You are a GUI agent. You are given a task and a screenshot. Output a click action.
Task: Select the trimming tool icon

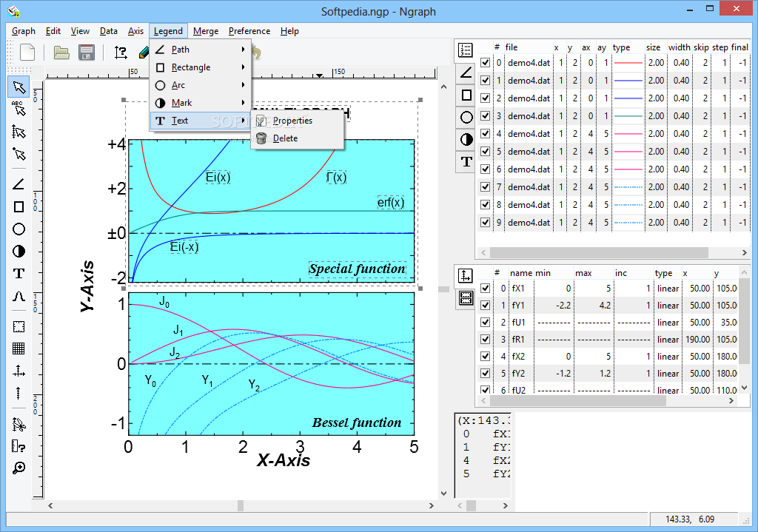[x=19, y=424]
